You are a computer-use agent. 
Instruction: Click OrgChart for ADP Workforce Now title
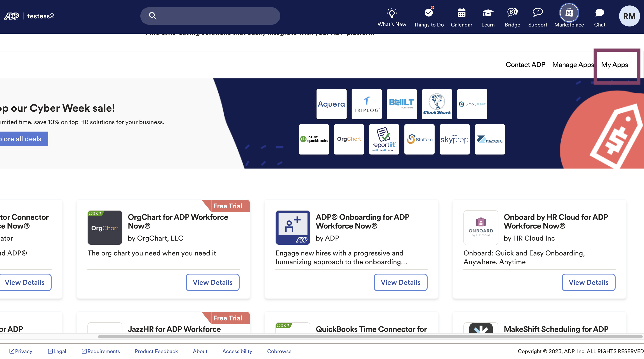point(178,221)
